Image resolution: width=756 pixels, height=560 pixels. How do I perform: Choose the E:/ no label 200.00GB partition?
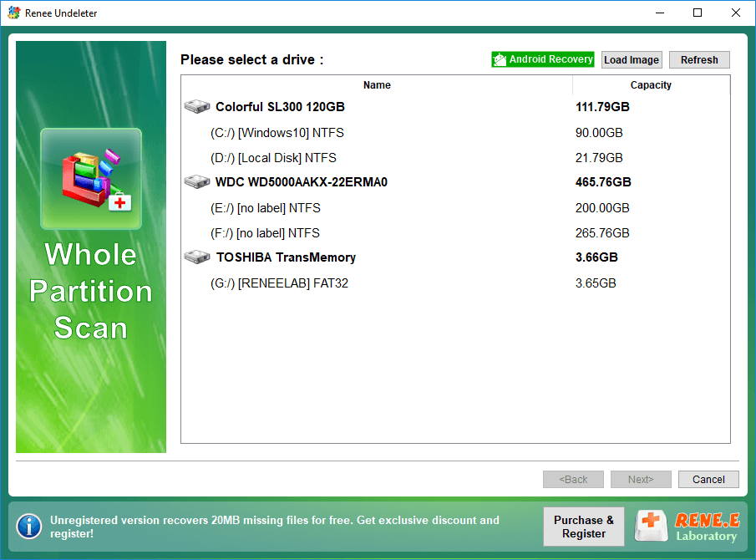(x=266, y=208)
